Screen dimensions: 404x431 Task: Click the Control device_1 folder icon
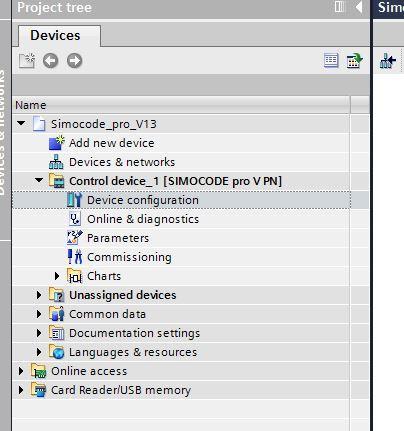(x=57, y=181)
